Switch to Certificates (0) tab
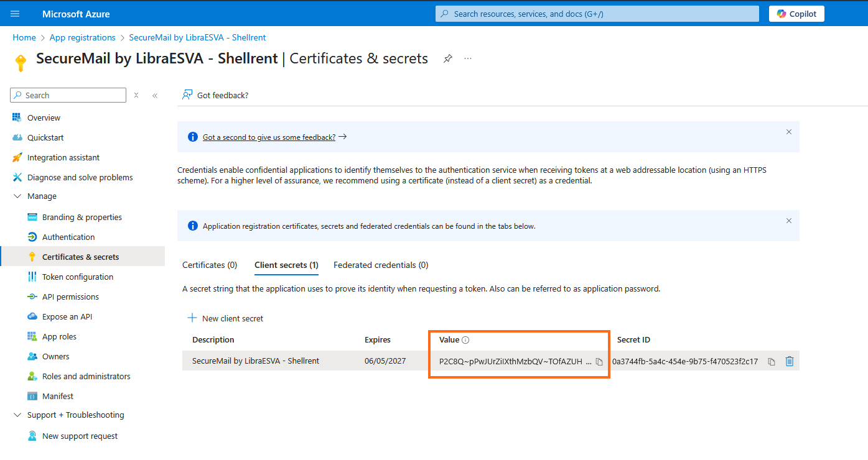The height and width of the screenshot is (460, 868). pyautogui.click(x=210, y=265)
